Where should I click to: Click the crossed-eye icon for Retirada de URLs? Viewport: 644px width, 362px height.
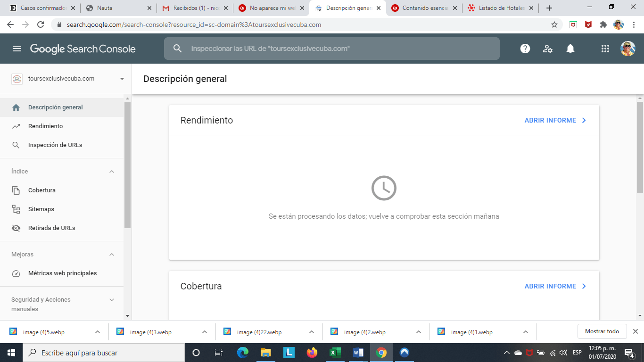[x=16, y=228]
